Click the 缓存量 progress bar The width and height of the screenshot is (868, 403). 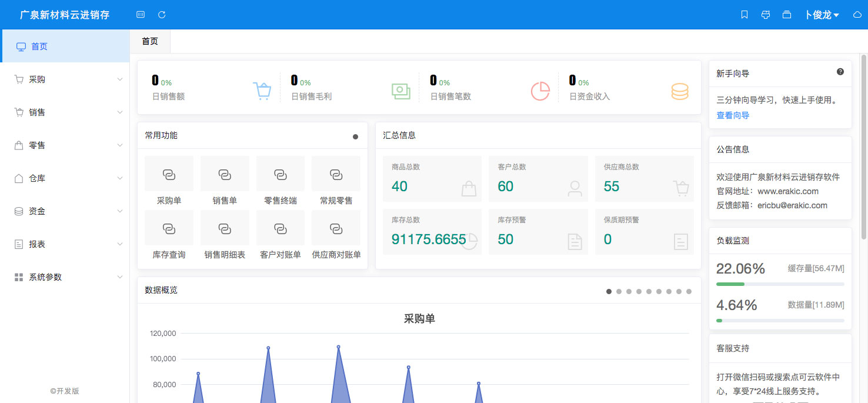click(x=780, y=284)
